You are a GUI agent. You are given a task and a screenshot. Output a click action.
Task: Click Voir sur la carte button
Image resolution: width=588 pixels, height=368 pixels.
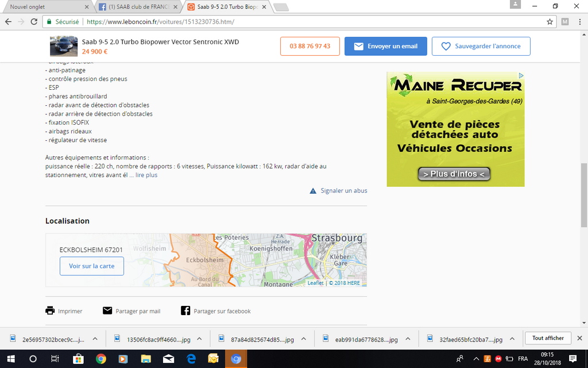pos(92,266)
